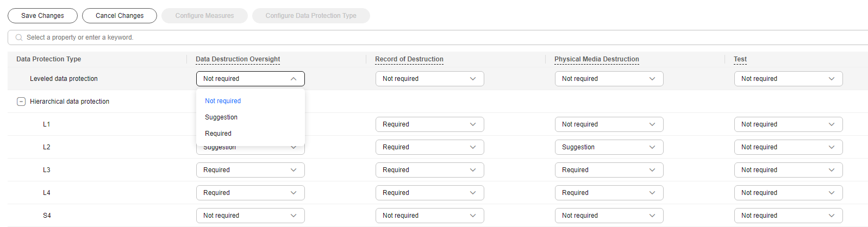Open L1 Record of Destruction dropdown
The width and height of the screenshot is (868, 227).
click(429, 124)
